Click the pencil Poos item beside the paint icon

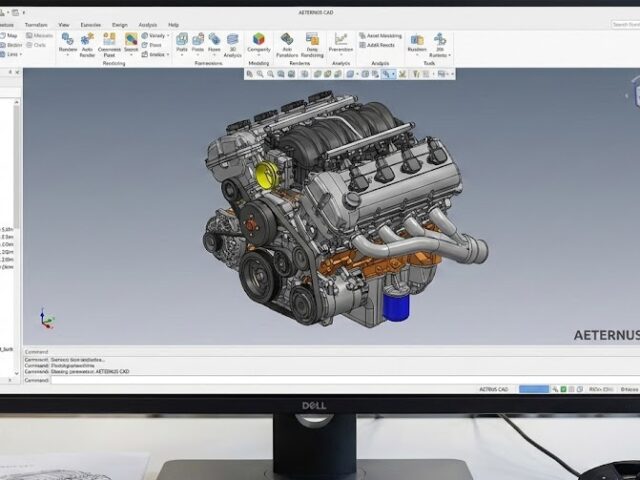(151, 45)
